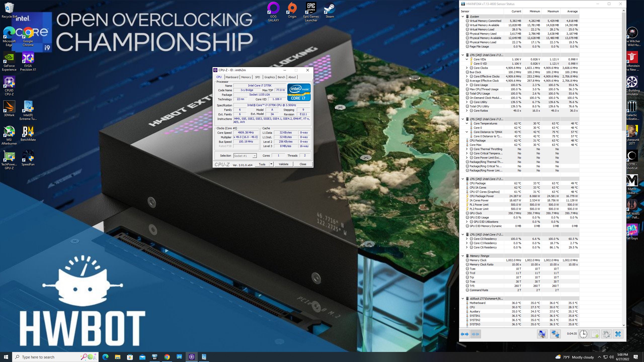The height and width of the screenshot is (362, 644).
Task: Open Mail app from taskbar
Action: point(142,357)
